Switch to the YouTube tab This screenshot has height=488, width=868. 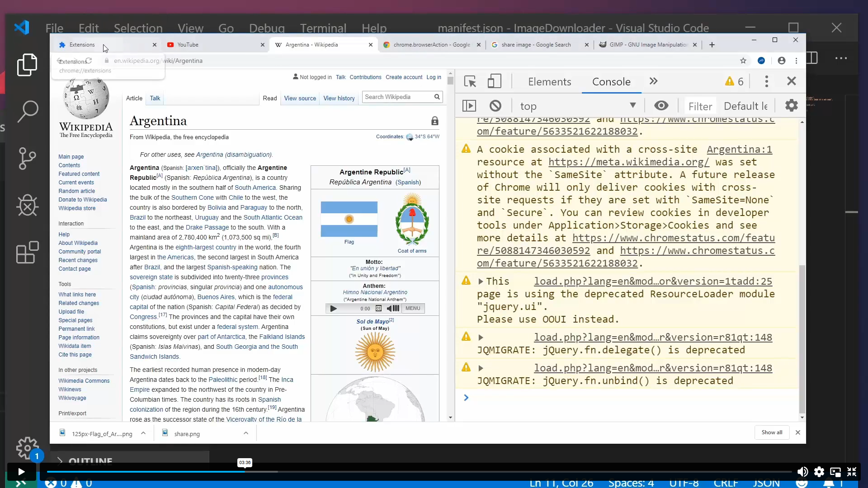[x=215, y=45]
